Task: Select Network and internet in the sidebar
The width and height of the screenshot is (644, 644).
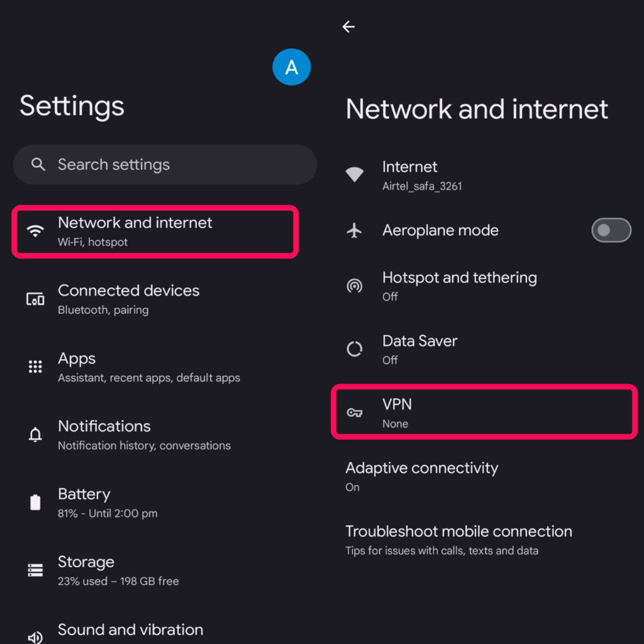Action: (154, 231)
